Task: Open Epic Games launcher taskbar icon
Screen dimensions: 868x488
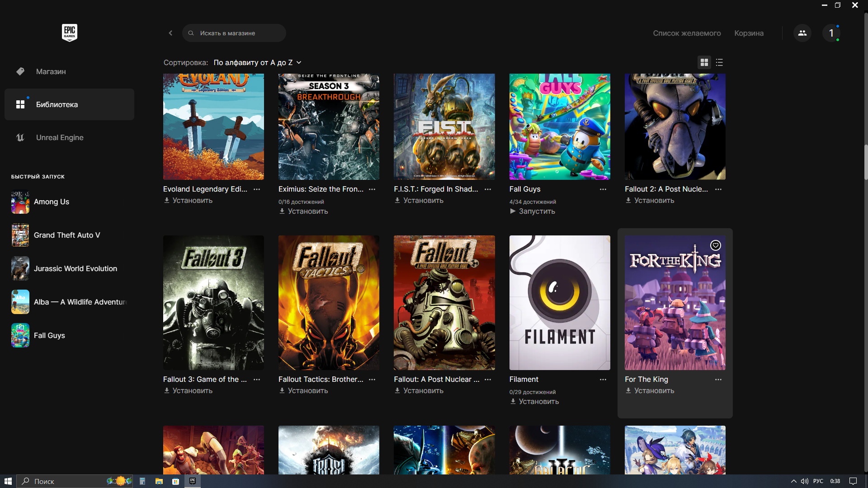Action: click(193, 481)
